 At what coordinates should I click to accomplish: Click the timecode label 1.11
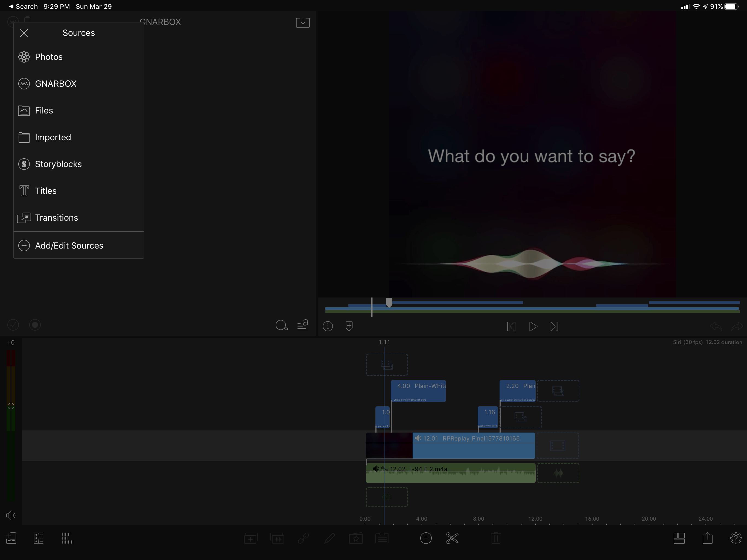click(384, 343)
